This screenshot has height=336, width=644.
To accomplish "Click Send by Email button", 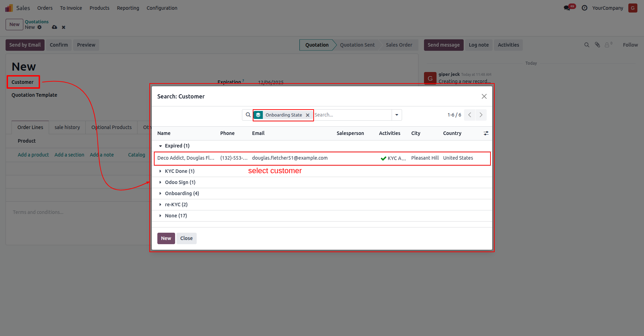I will [25, 45].
